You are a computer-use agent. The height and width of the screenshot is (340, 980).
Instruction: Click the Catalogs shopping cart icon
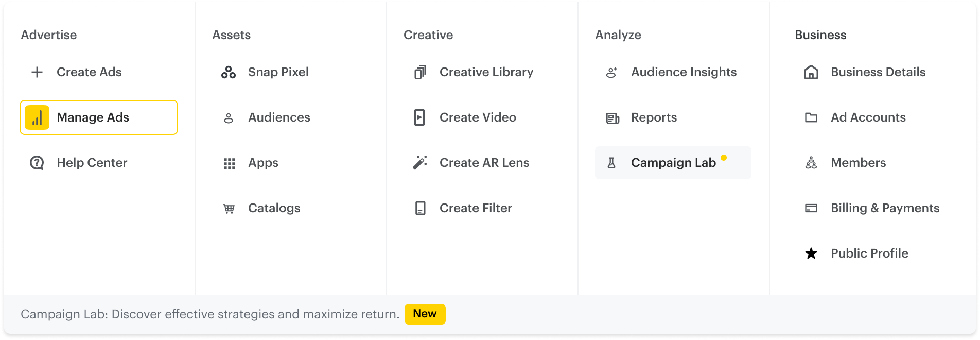[x=229, y=209]
